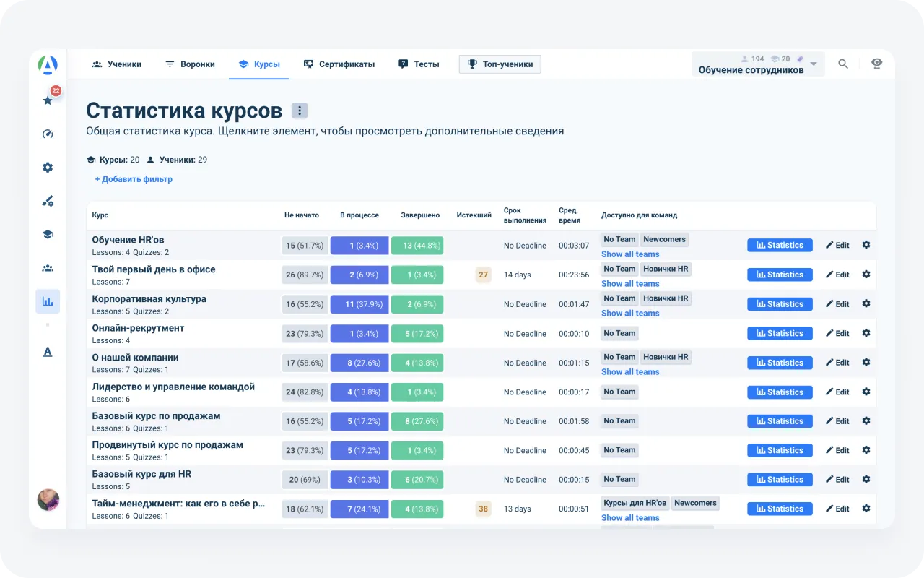This screenshot has height=578, width=924.
Task: Open the settings gear in left sidebar
Action: 48,168
